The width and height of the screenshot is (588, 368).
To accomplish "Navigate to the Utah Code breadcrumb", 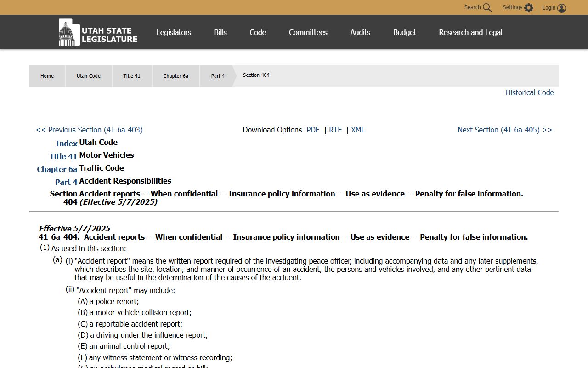I will click(89, 76).
